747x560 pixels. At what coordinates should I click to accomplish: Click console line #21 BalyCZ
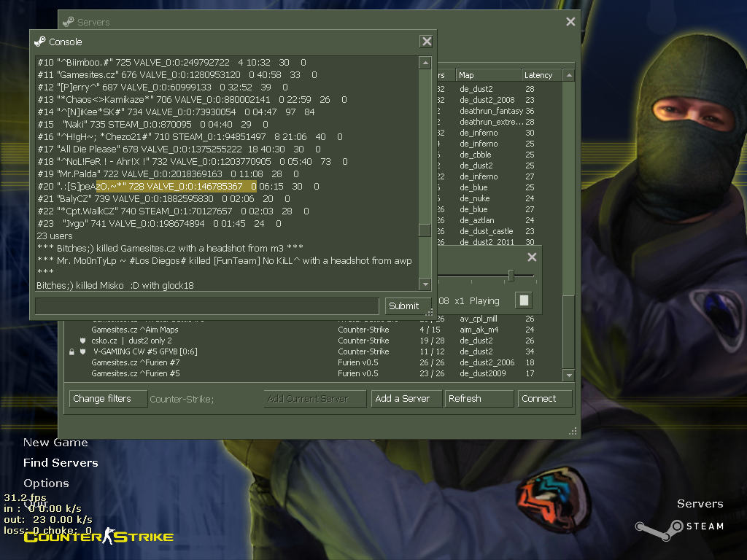click(x=164, y=198)
